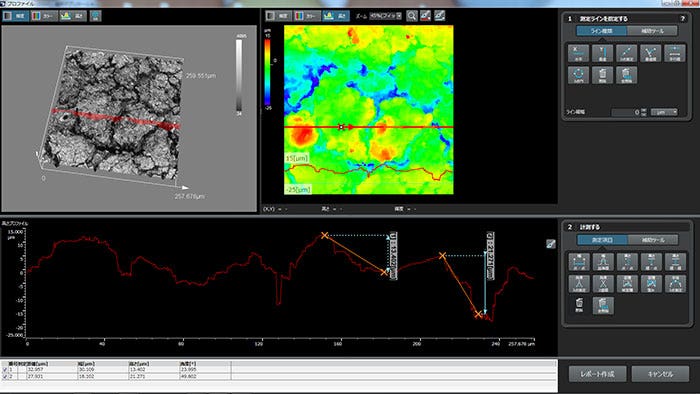The height and width of the screenshot is (394, 700).
Task: Click the cancel button
Action: (660, 374)
